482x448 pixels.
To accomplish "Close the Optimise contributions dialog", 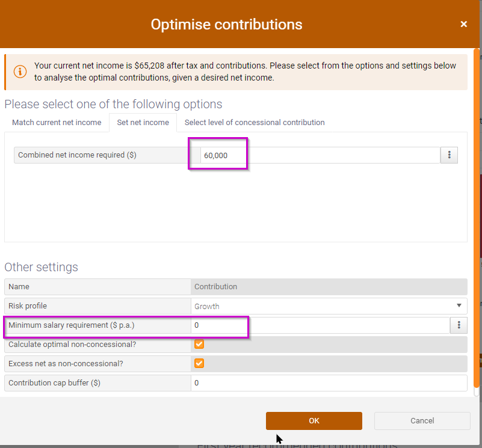I will (x=463, y=24).
